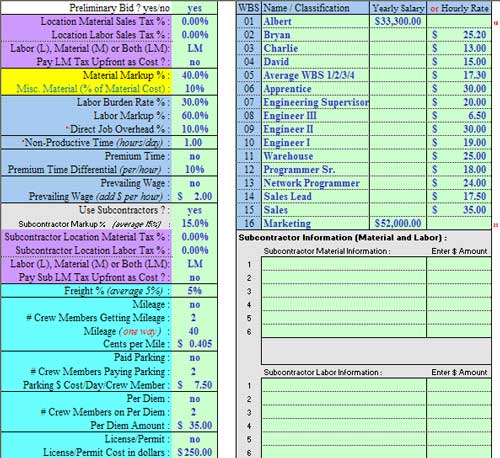The height and width of the screenshot is (458, 500).
Task: Click Engineer I hourly rate 19.00
Action: 459,143
